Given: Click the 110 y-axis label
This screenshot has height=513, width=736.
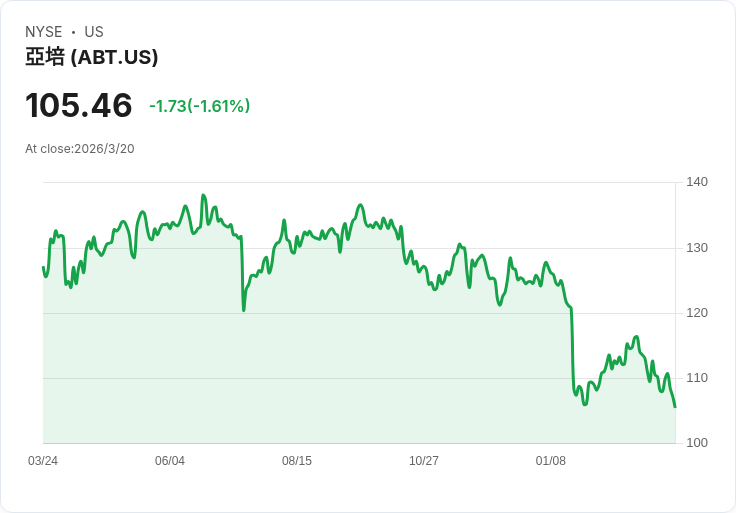Looking at the screenshot, I should (x=697, y=378).
